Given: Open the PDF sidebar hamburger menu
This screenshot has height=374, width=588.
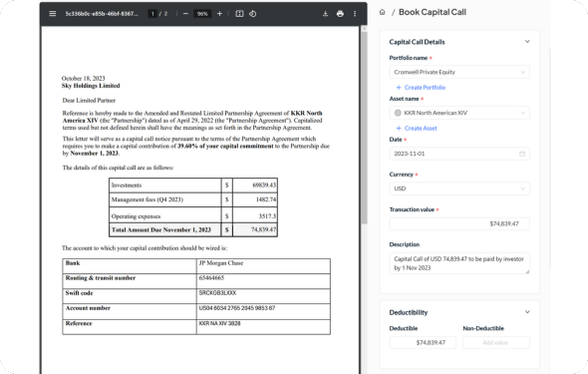Looking at the screenshot, I should (53, 14).
